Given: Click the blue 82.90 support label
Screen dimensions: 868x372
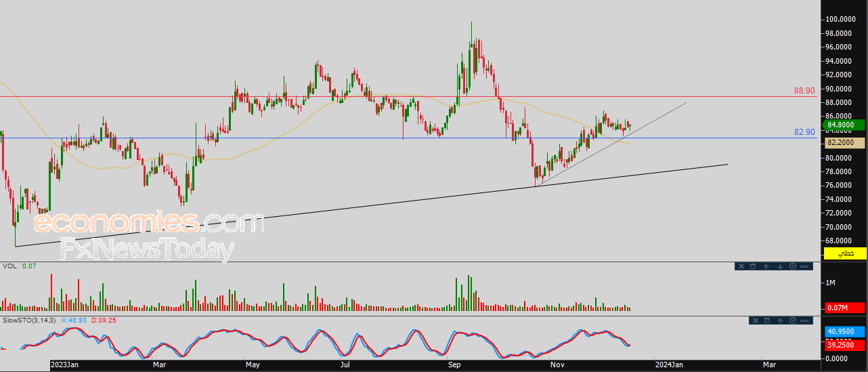Looking at the screenshot, I should [804, 131].
